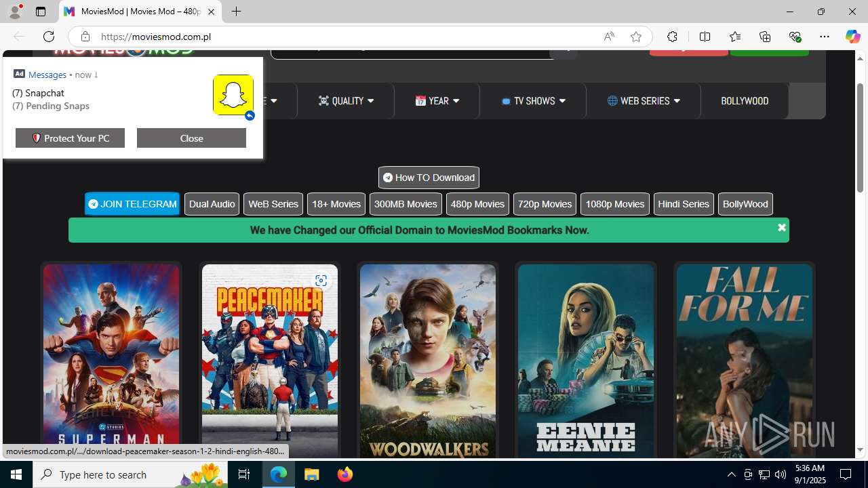This screenshot has height=488, width=868.
Task: Open the Messages link in ad popup
Action: point(47,74)
